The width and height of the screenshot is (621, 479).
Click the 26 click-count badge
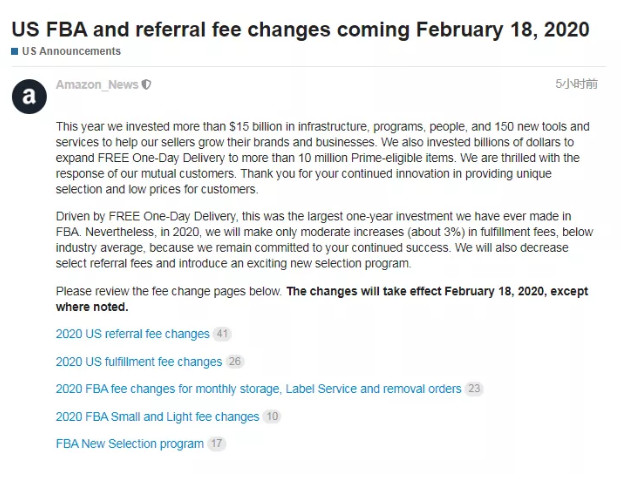point(235,361)
